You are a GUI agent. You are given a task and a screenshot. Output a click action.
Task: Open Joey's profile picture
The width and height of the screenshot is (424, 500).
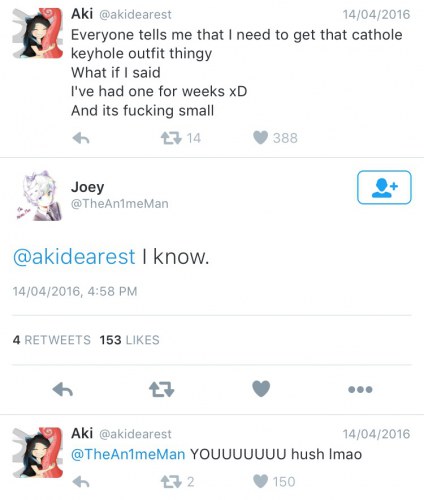coord(37,196)
